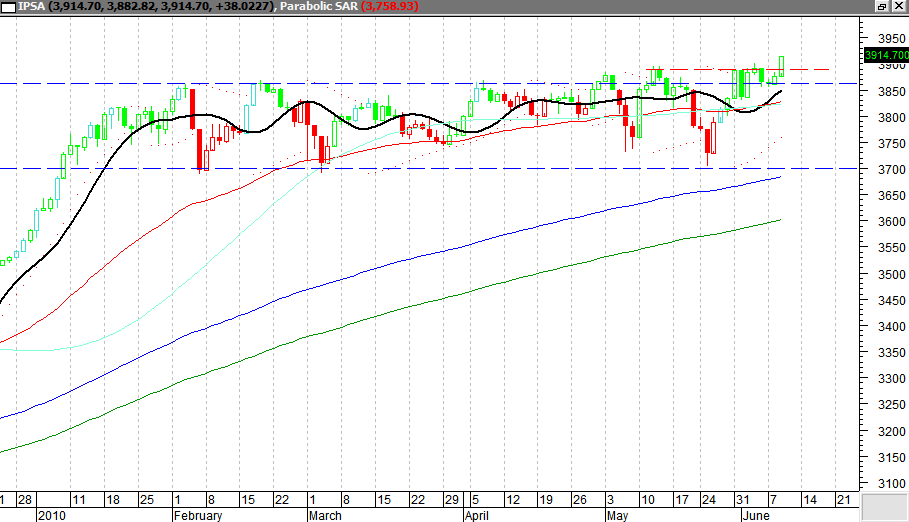Click the 3850 price axis label
Viewport: 909px width, 522px height.
click(x=891, y=92)
